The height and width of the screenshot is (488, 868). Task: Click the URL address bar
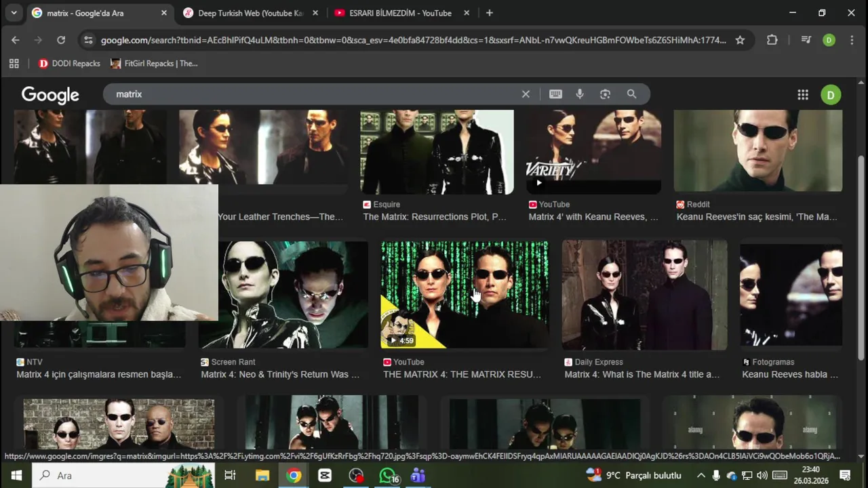click(414, 40)
